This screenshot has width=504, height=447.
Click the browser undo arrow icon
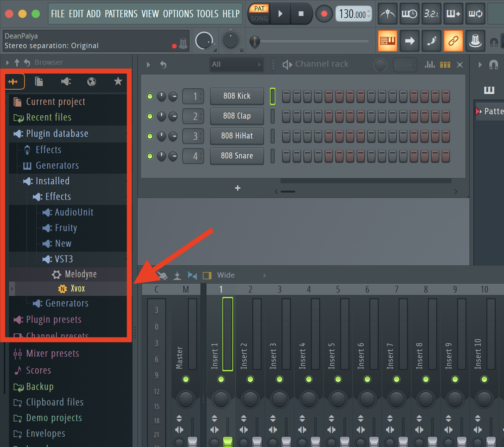(x=27, y=62)
